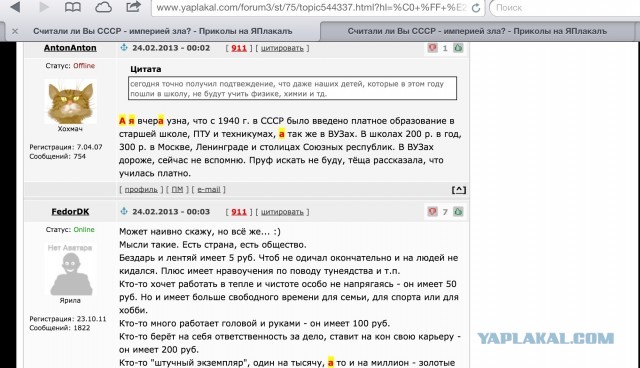Click the Ярила rank label
The image size is (640, 368).
(70, 300)
